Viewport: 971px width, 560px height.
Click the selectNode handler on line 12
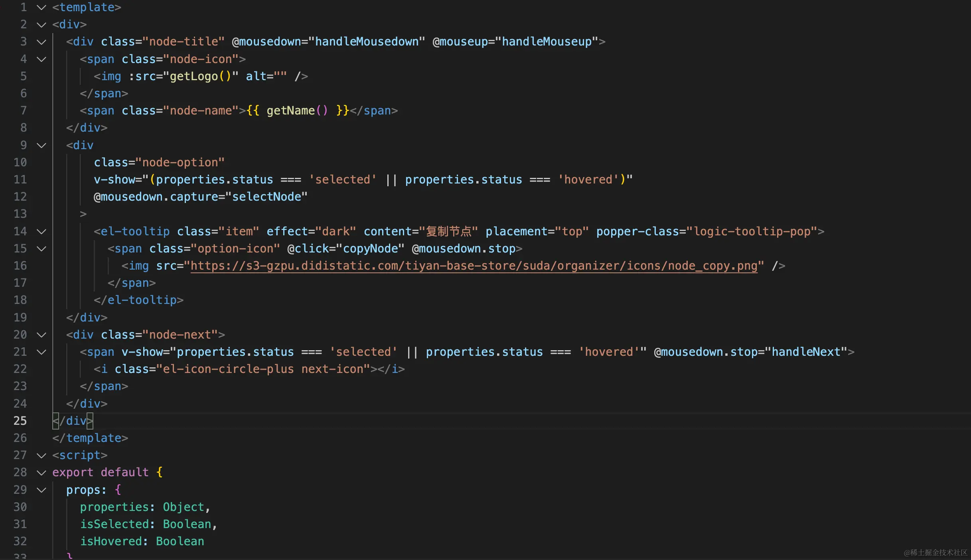[x=266, y=197]
